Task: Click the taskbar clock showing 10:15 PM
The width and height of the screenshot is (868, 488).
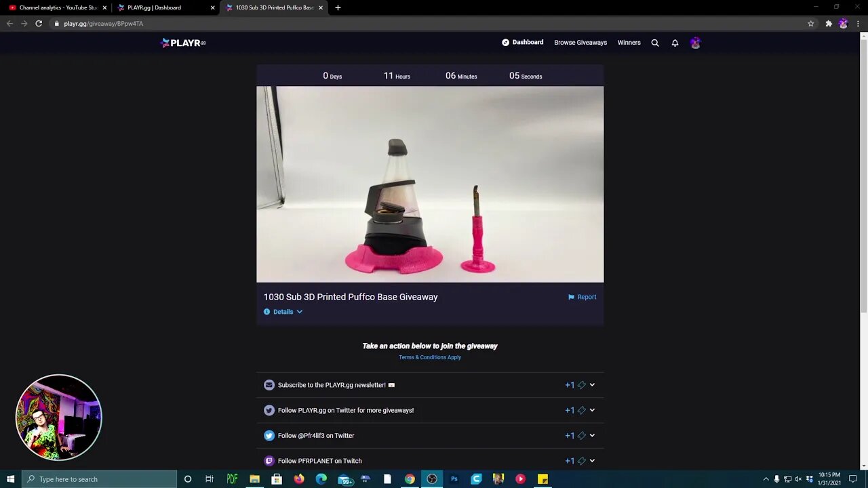Action: [x=829, y=479]
